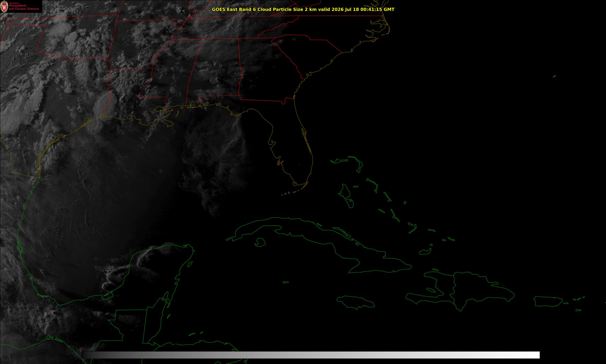Click inside the Dominican Republic outline
The image size is (606, 364).
483,289
